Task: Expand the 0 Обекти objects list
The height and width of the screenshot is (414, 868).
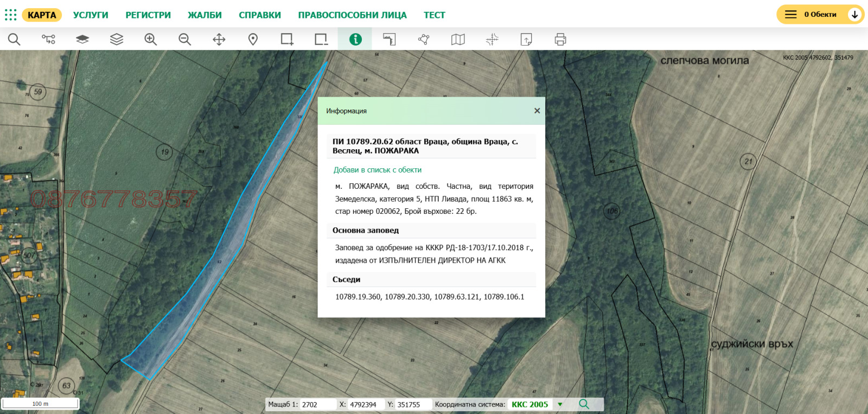Action: click(x=854, y=15)
